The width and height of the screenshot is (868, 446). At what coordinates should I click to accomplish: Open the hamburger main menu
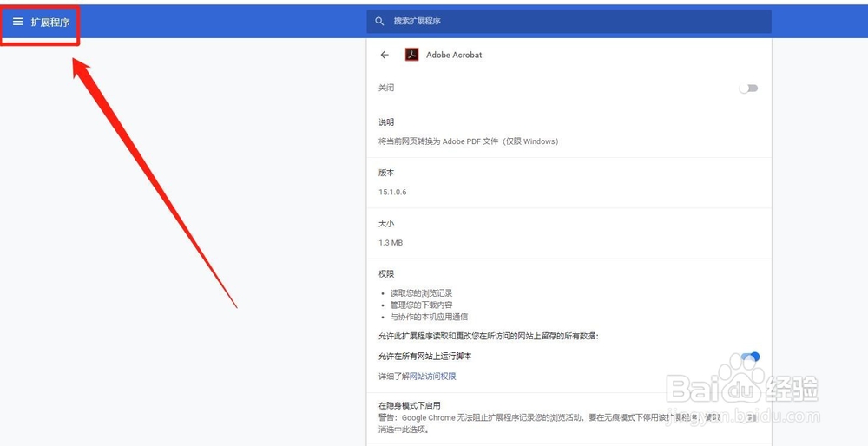click(17, 22)
